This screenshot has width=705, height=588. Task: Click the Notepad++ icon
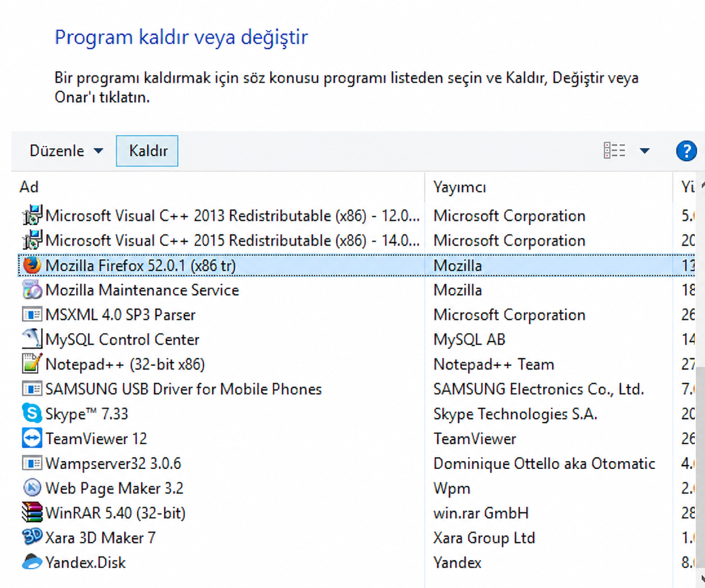32,364
